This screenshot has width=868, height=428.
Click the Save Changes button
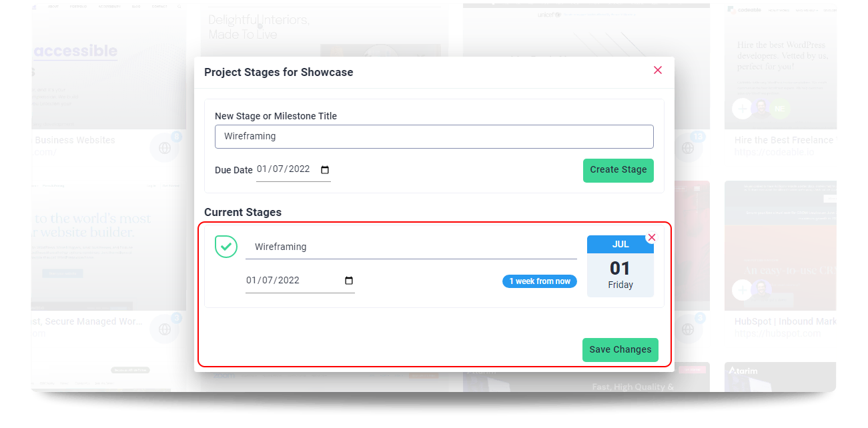620,349
